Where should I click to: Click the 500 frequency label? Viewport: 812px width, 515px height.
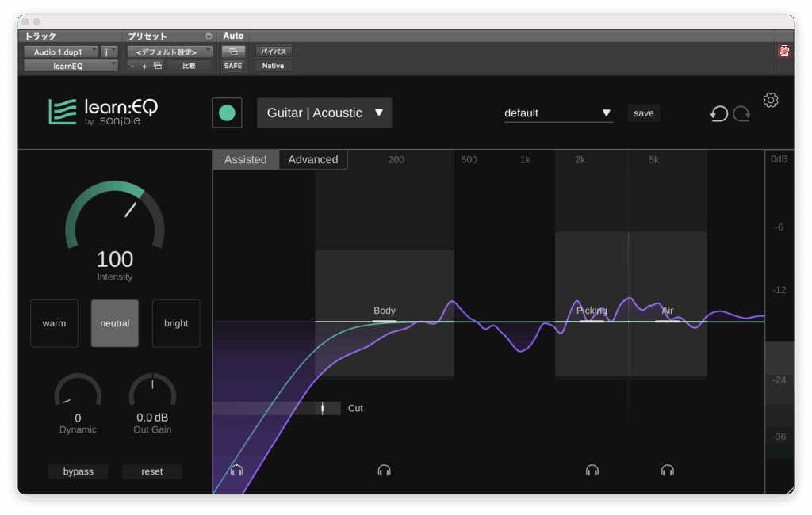[x=469, y=160]
